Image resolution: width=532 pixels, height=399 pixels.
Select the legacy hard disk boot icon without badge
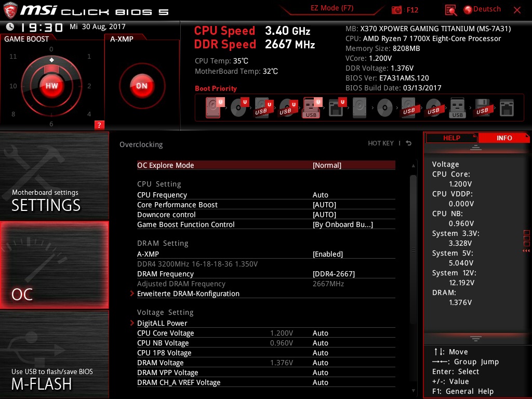[x=360, y=108]
